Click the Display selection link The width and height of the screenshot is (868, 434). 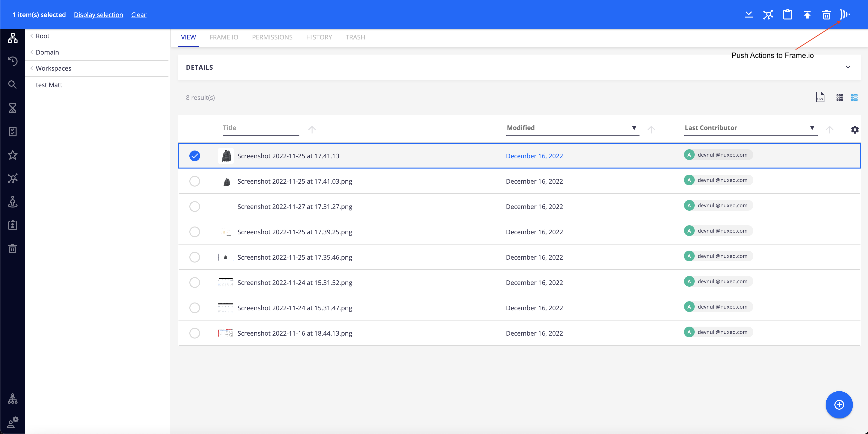[x=98, y=14]
